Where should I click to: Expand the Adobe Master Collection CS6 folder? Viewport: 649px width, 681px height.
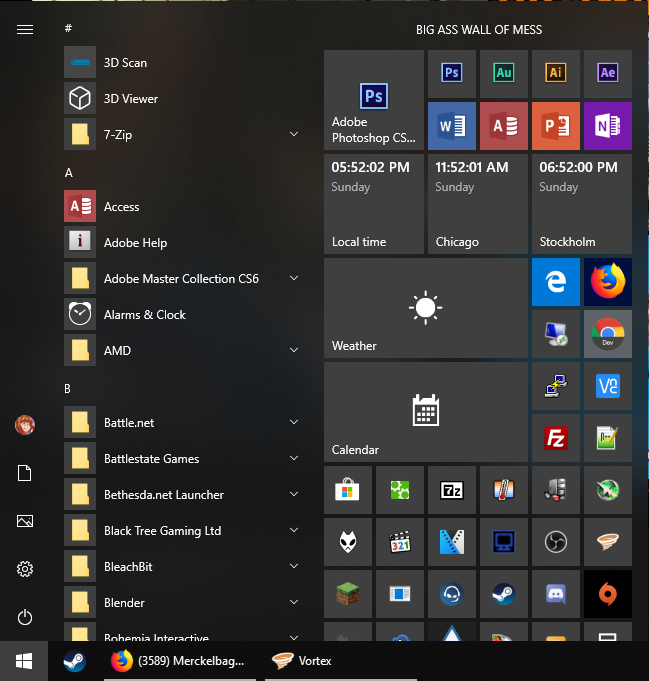tap(294, 278)
